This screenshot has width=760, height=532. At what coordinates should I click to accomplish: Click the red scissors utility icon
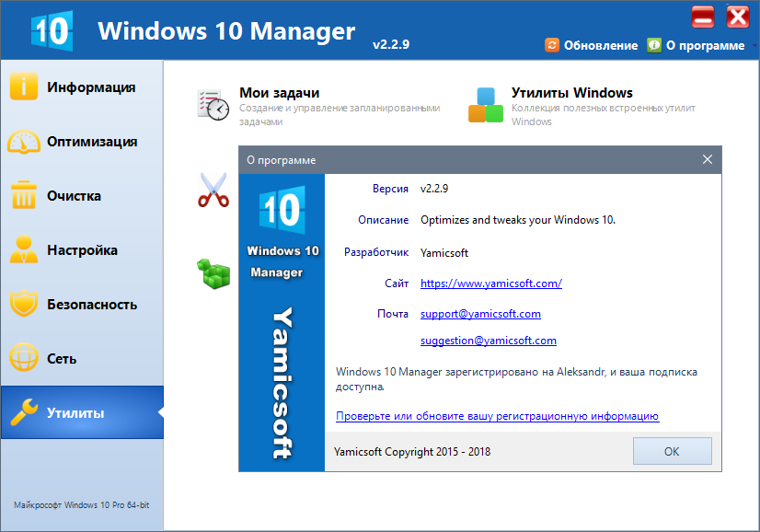pos(213,191)
